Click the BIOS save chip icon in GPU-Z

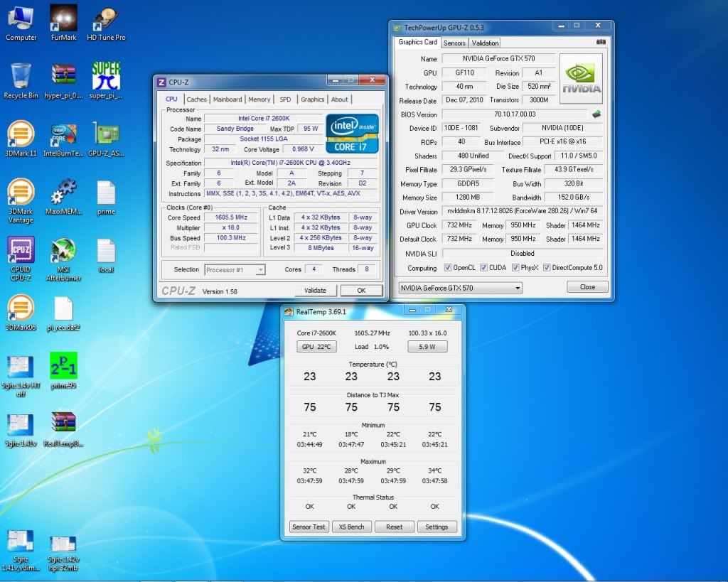pos(596,114)
